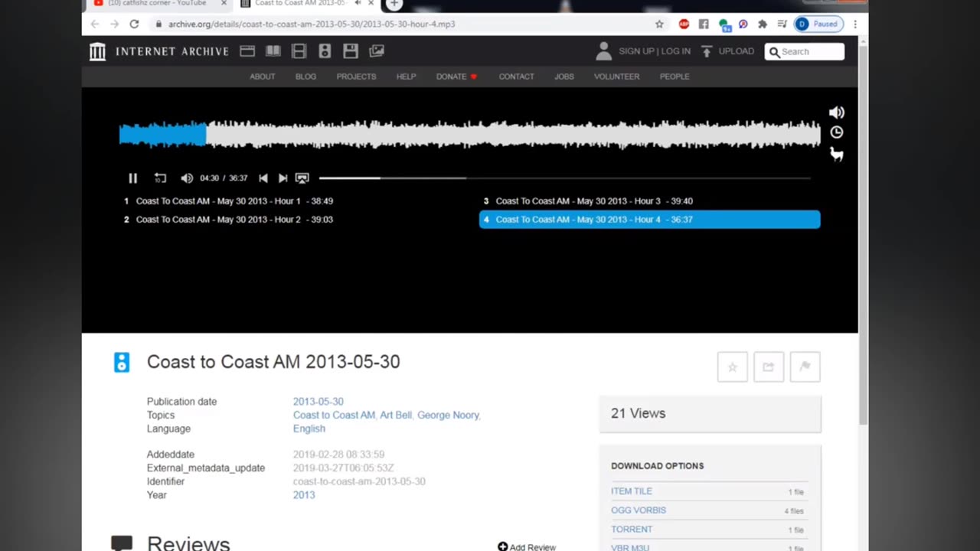Mute the player volume next to elapsed time
980x551 pixels.
187,178
